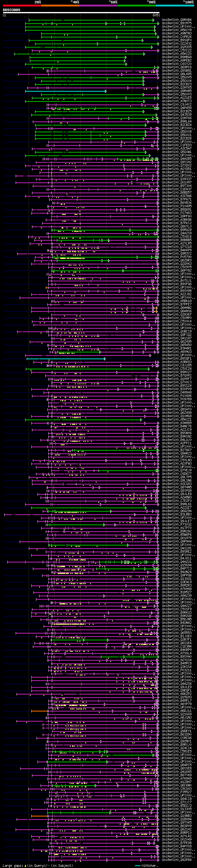197x868 pixels.
Task: Select the UniRef100_B2CBZ3 entry
Action: 177,84
